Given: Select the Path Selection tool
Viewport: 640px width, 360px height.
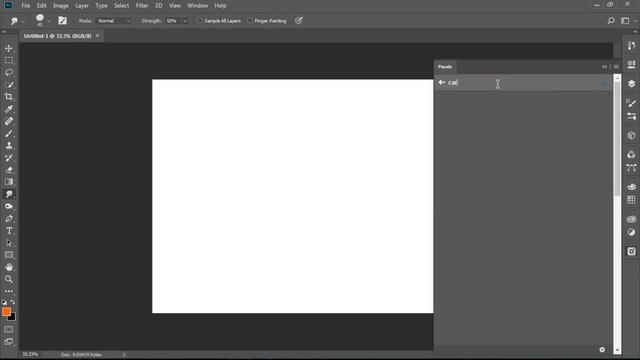Looking at the screenshot, I should 9,243.
